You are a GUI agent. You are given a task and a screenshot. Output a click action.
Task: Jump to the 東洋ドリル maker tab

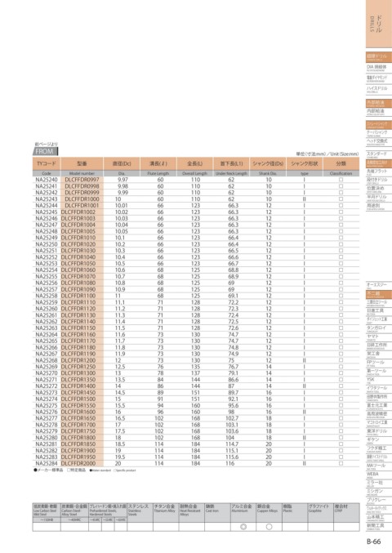379,431
